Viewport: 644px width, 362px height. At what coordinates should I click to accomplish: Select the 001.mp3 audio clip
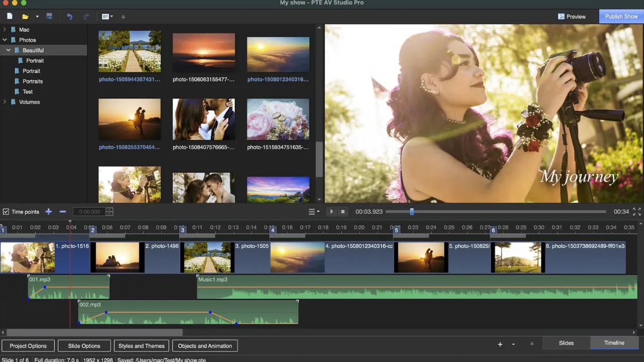pyautogui.click(x=68, y=287)
